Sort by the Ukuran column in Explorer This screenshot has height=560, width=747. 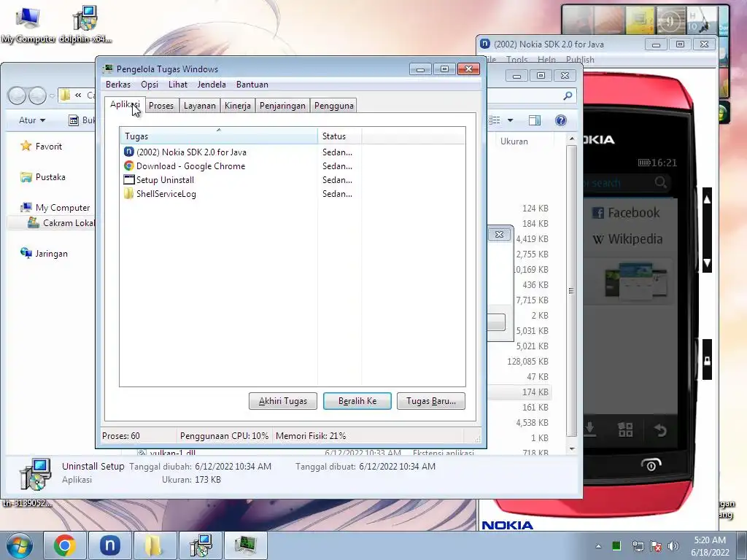point(514,141)
